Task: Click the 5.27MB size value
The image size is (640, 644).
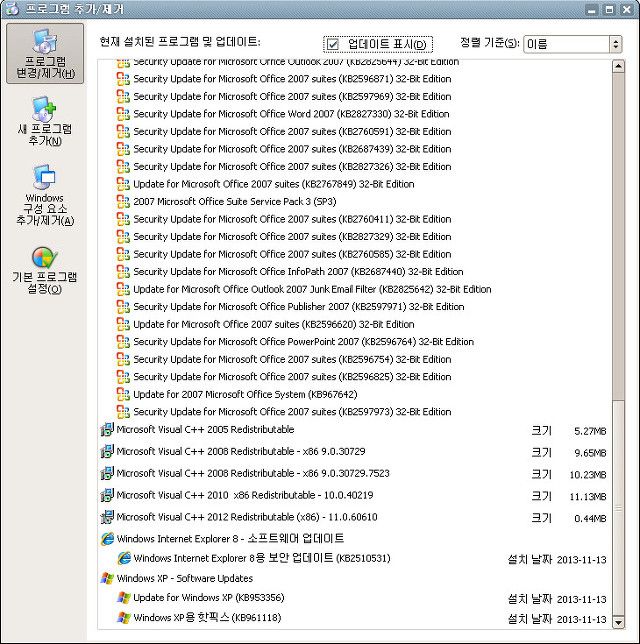Action: pos(590,431)
